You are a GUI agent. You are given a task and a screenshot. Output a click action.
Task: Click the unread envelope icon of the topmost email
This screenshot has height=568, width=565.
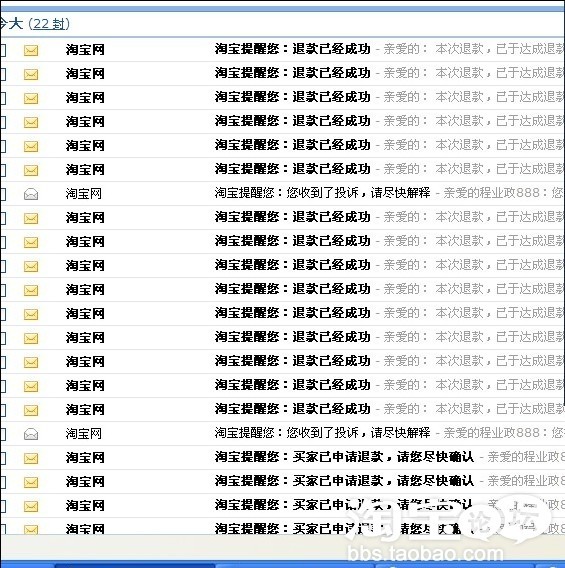click(31, 50)
